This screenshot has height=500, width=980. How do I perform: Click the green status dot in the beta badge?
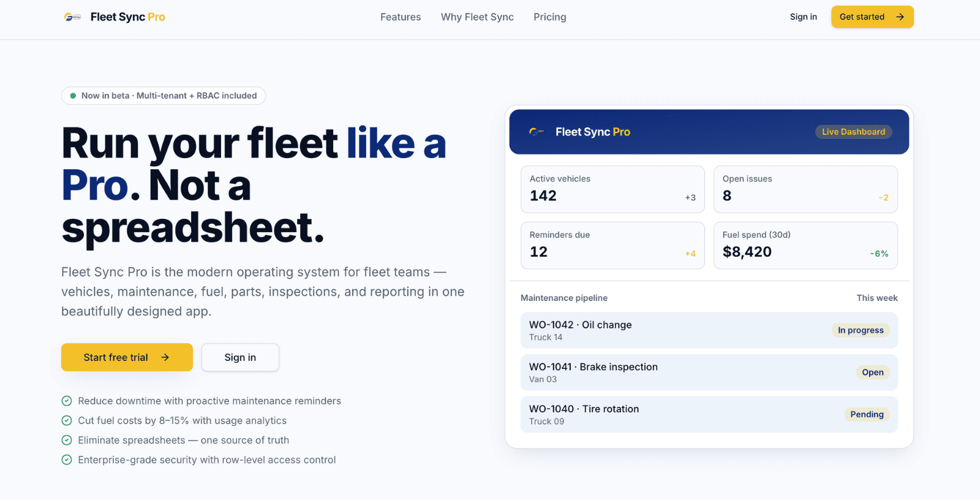coord(73,96)
